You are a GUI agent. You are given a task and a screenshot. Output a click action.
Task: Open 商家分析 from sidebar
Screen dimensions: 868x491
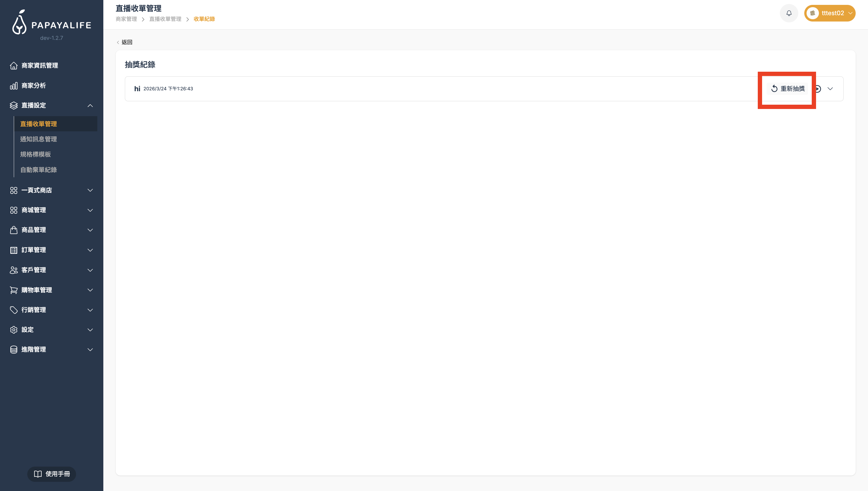33,86
